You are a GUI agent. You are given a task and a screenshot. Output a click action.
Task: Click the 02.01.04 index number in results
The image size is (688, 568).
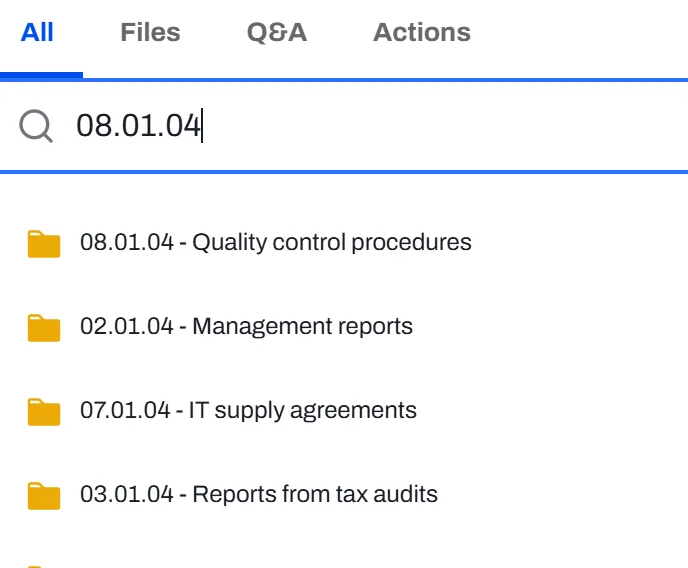[126, 326]
